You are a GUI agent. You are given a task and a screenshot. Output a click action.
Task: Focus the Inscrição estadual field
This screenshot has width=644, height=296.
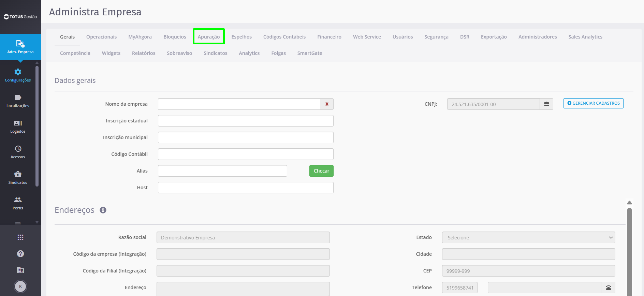[246, 121]
